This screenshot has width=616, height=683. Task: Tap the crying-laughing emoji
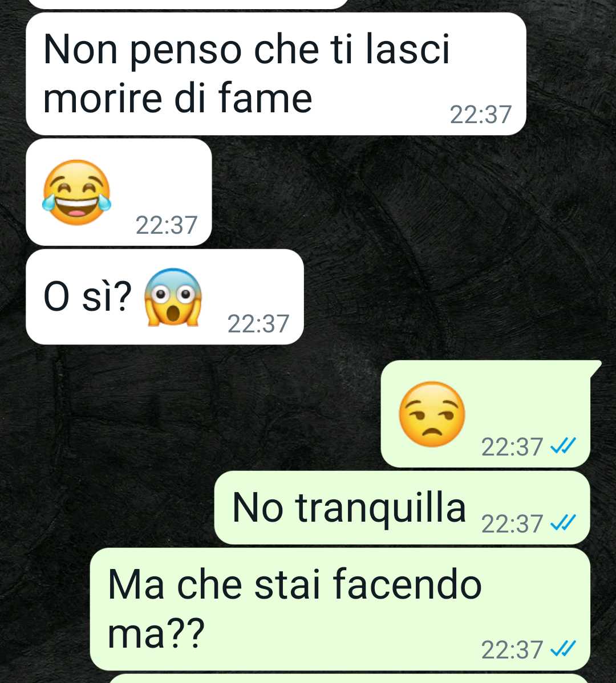click(x=76, y=193)
